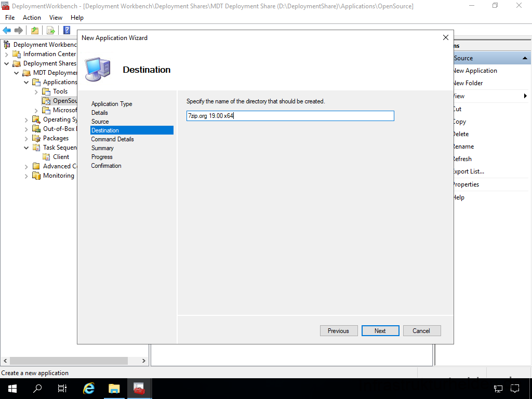Click Task Sequences node icon
Screen dimensions: 532x399
(x=36, y=147)
